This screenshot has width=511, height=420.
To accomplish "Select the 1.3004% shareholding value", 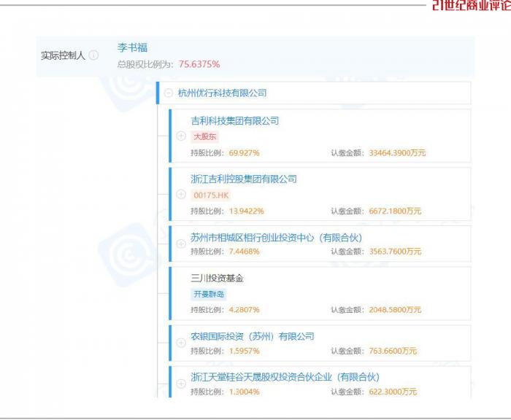I will pos(244,392).
